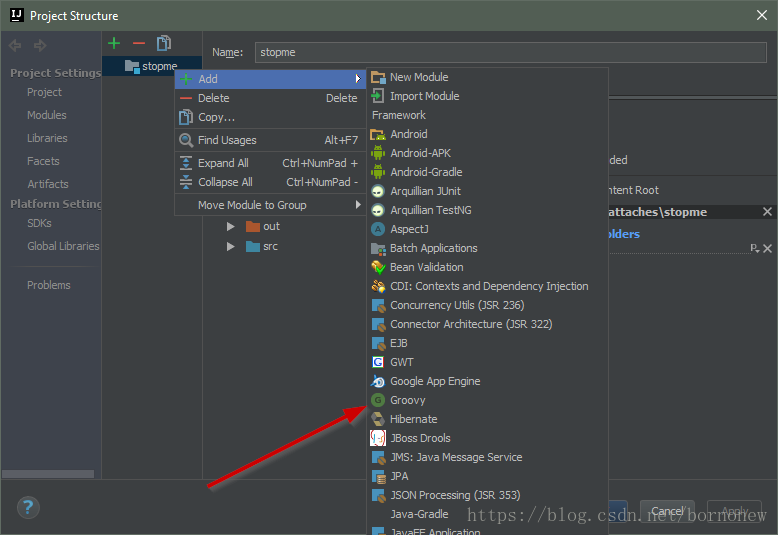Click the horizontal scrollbar under the sidebar
This screenshot has height=535, width=778.
click(x=48, y=474)
